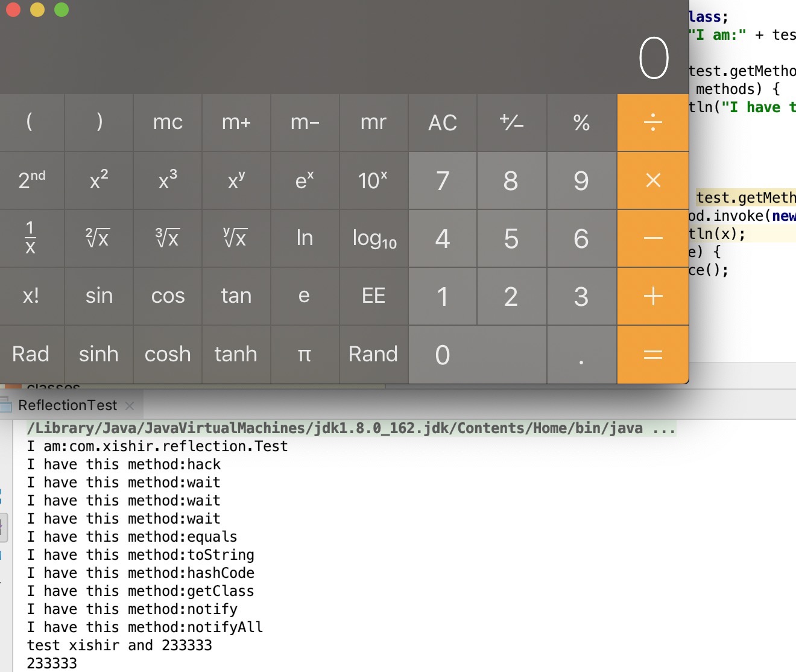Click the java command path line
The height and width of the screenshot is (672, 796).
[351, 428]
